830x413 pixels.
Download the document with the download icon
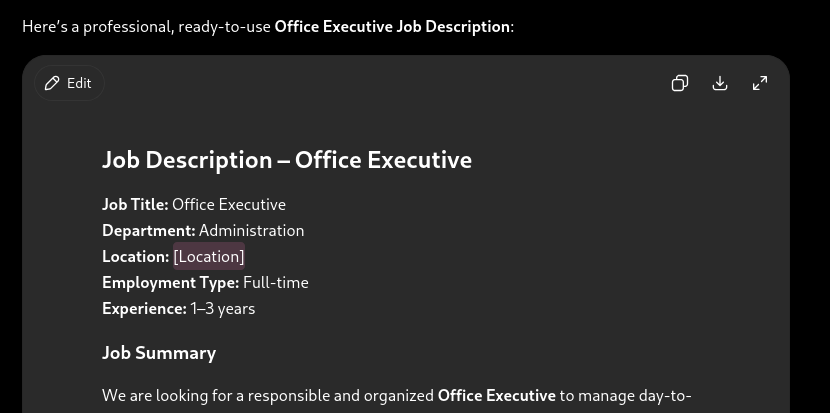720,83
